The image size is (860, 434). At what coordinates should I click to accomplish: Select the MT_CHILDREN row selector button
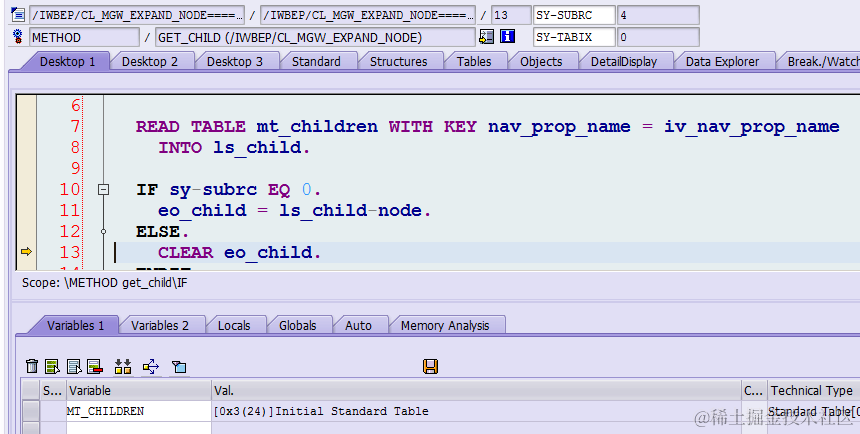point(31,411)
